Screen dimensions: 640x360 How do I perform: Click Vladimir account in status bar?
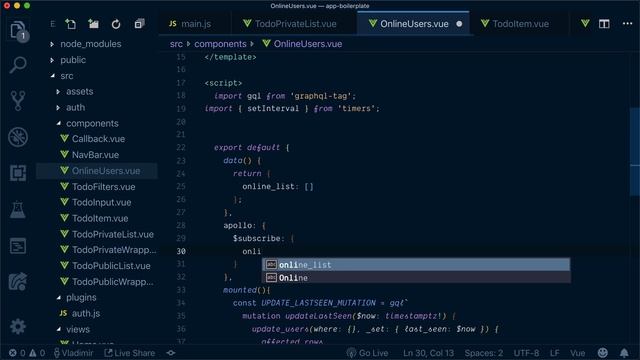pyautogui.click(x=73, y=353)
